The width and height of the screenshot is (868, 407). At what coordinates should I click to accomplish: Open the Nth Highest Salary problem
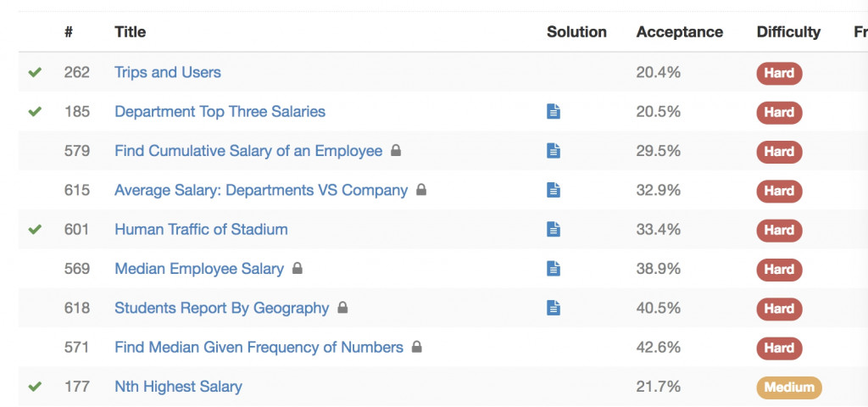[x=178, y=387]
